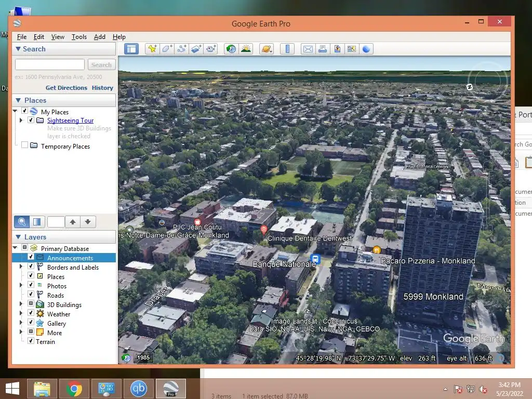Add a placemark with the pushpin tool

pos(152,49)
